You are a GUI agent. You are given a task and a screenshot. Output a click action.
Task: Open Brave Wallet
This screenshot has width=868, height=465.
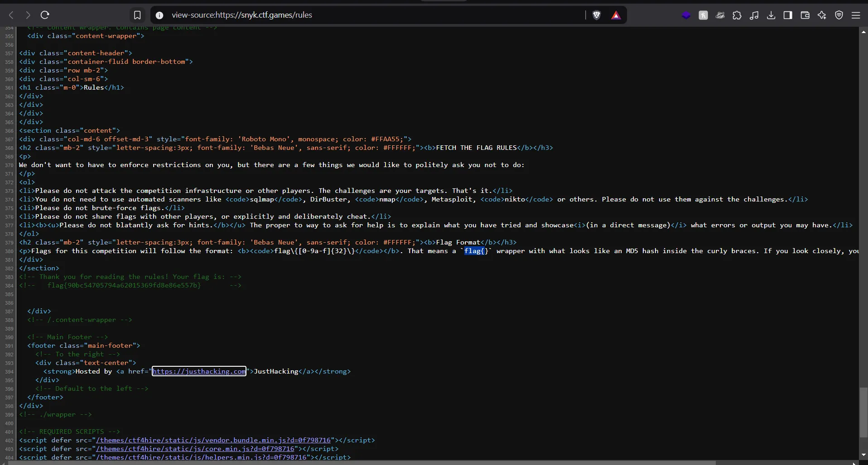coord(805,15)
